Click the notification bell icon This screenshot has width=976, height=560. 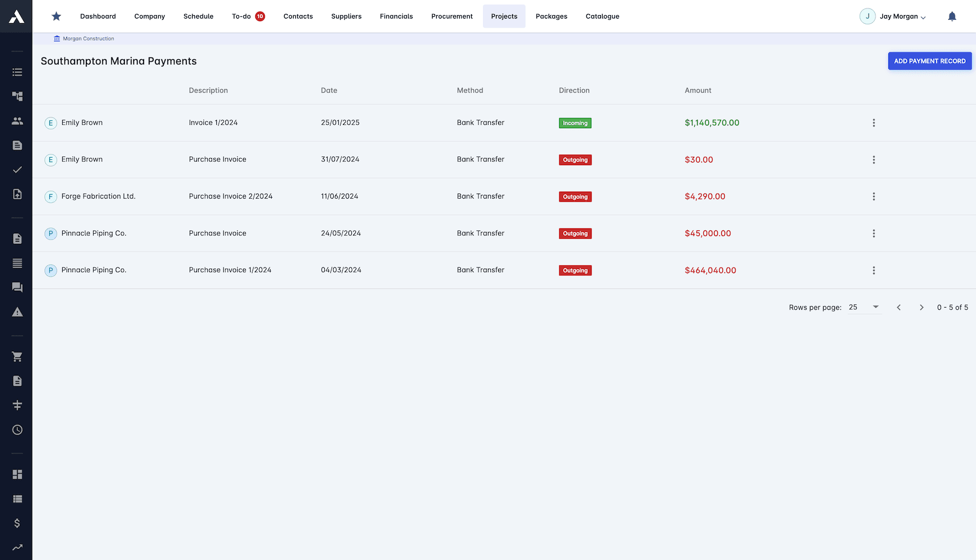coord(952,16)
